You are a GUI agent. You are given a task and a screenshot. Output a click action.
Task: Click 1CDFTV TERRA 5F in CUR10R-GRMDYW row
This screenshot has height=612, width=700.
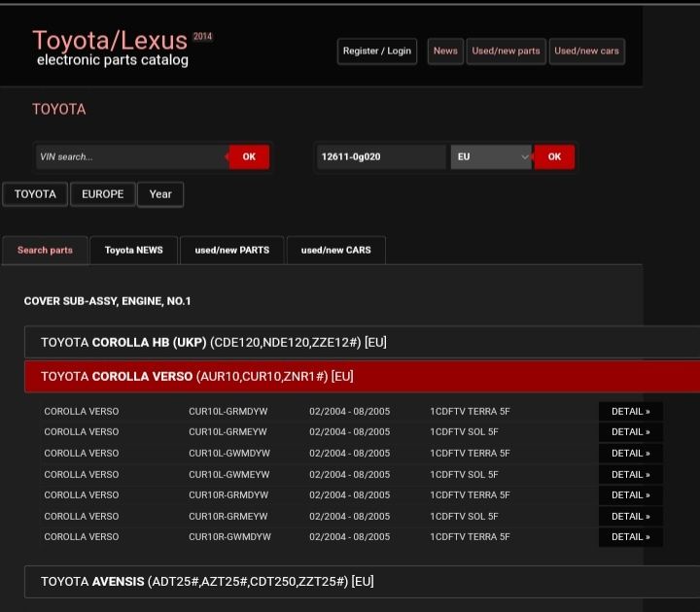471,495
